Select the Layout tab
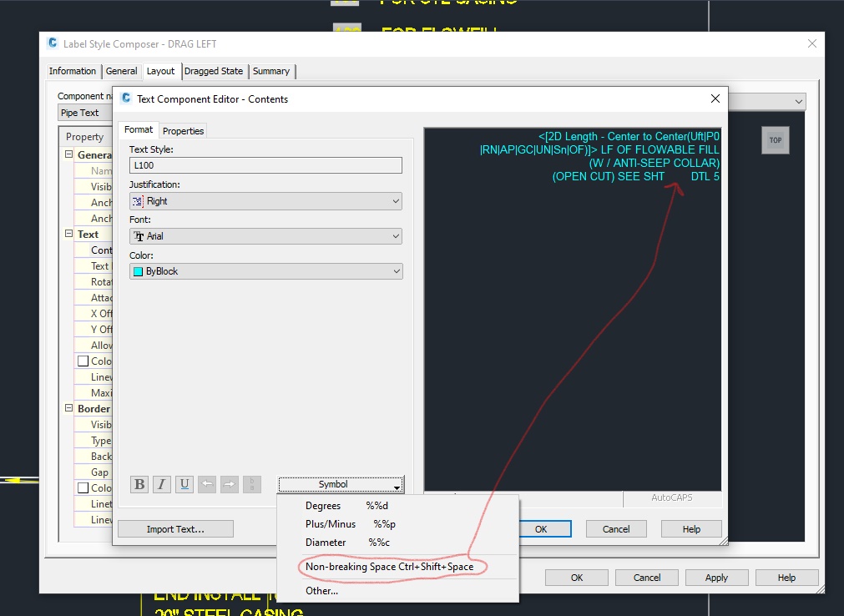The height and width of the screenshot is (616, 844). (160, 71)
